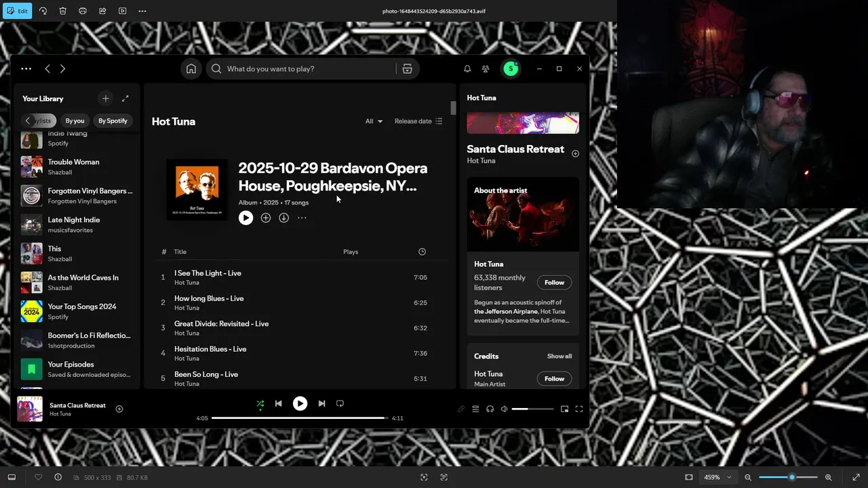The image size is (868, 488).
Task: Show all credits
Action: click(559, 356)
